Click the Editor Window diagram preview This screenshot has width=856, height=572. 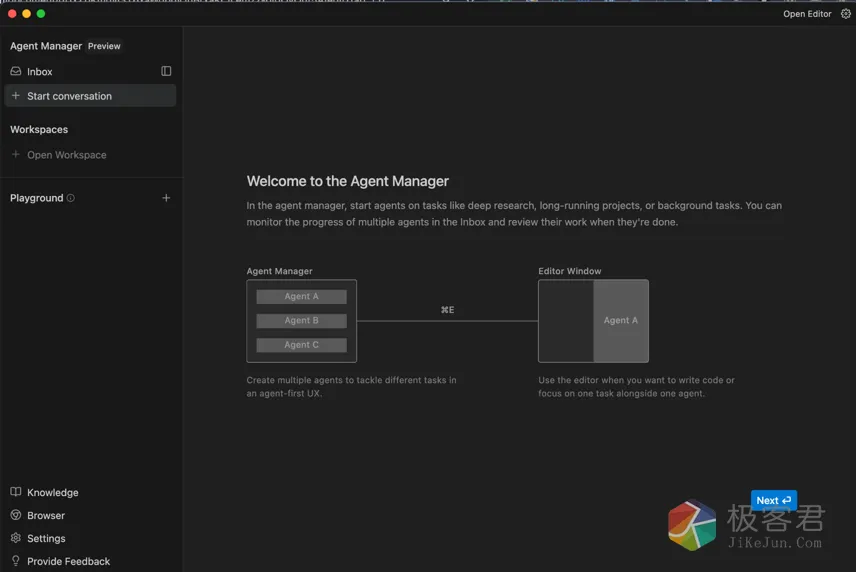pyautogui.click(x=593, y=321)
